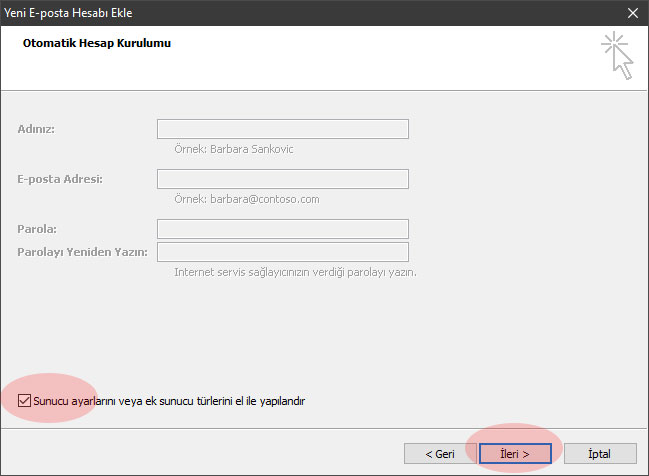Click the text 'Sunucu ayarlarını veya ek sunucu türlerini el ile yapılandır'
Screen dimensions: 649x476
tap(169, 401)
